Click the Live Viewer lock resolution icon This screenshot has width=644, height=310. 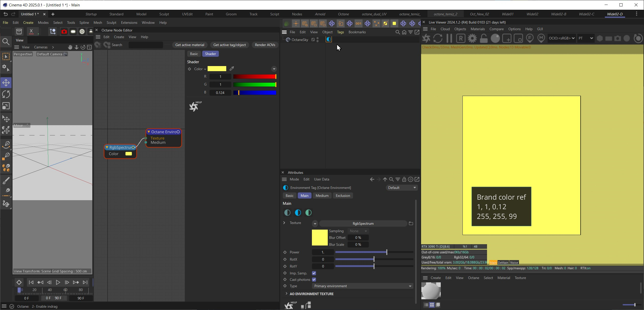tap(483, 38)
